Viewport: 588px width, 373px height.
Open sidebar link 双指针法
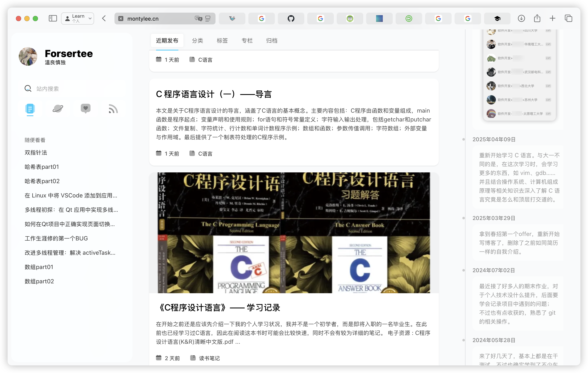[x=36, y=153]
